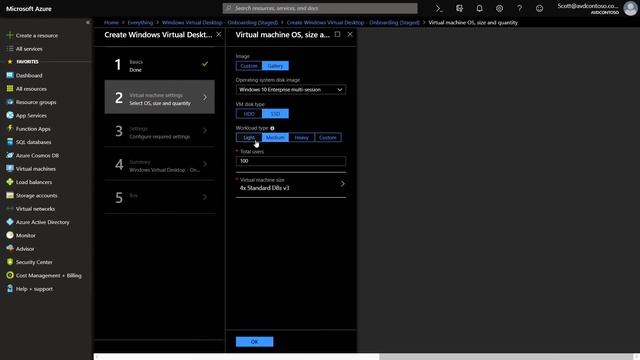Set workload type to Heavy
Image resolution: width=640 pixels, height=360 pixels.
[302, 138]
